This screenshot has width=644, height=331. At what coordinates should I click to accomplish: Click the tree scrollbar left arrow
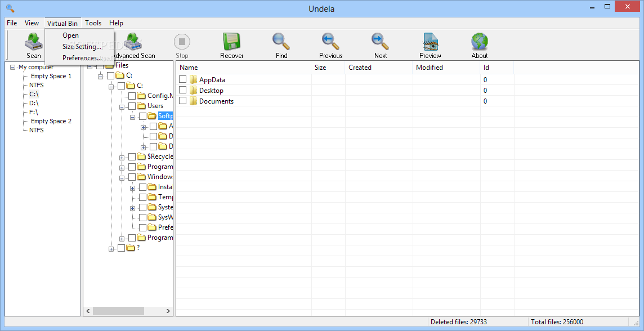coord(88,311)
